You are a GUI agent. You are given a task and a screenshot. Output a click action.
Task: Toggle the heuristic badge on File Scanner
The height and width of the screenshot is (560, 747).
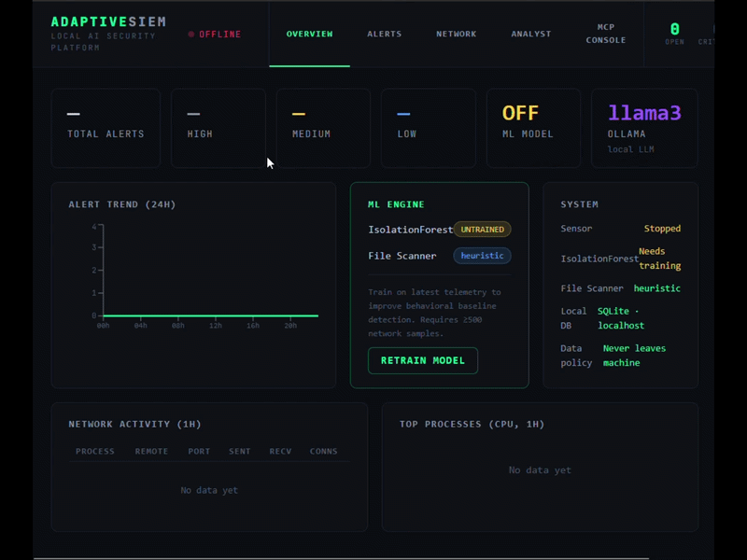tap(482, 256)
